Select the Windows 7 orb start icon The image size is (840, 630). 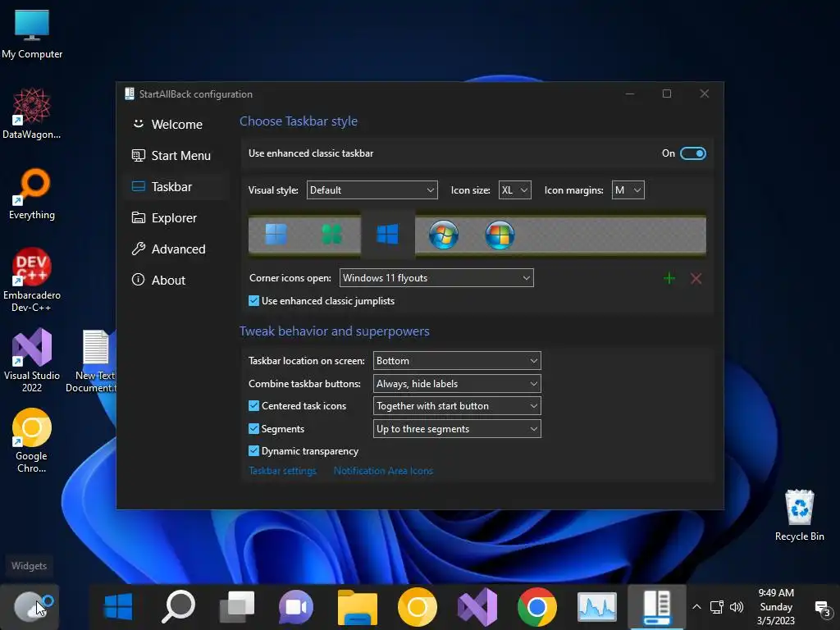(444, 235)
